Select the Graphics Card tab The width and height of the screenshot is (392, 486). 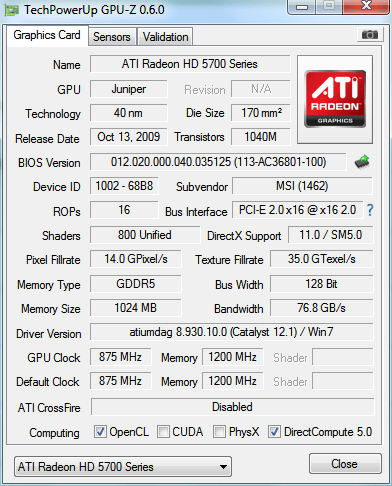47,35
